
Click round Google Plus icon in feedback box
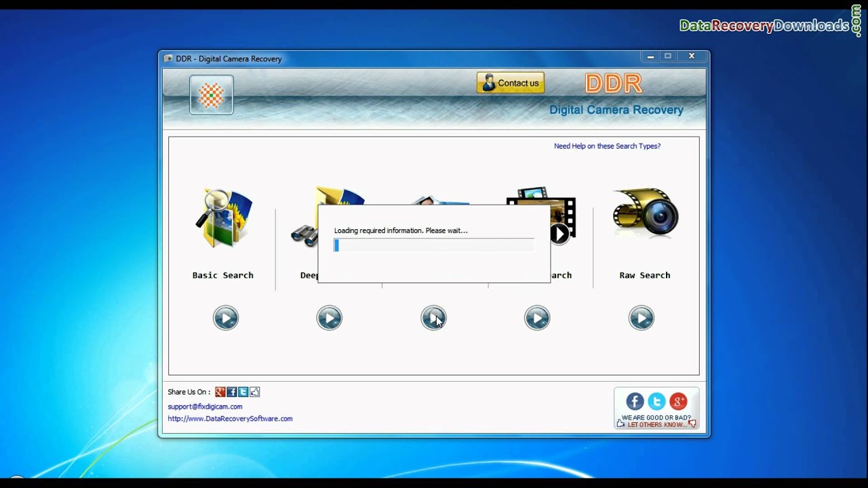[x=678, y=401]
